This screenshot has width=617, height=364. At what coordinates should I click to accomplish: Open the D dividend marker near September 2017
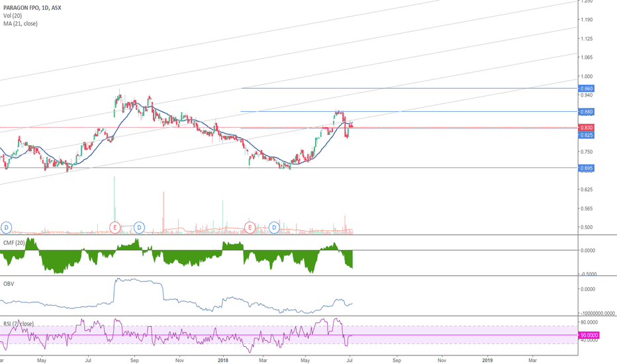tap(139, 227)
